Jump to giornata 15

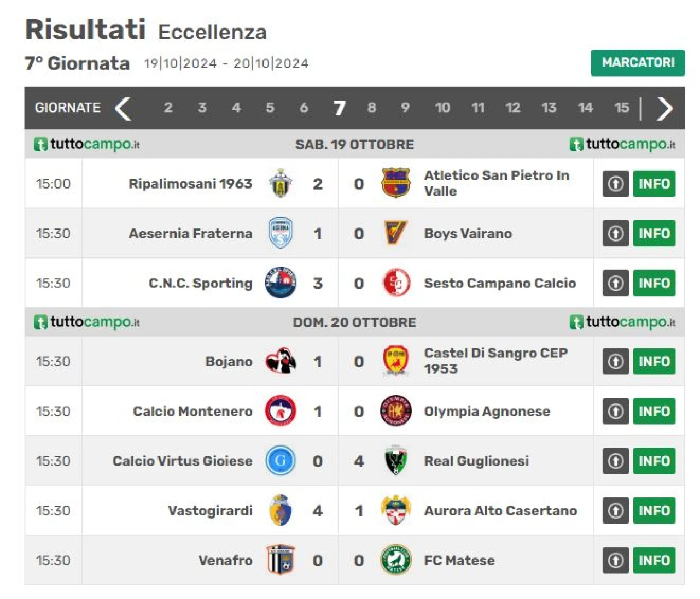[x=622, y=108]
